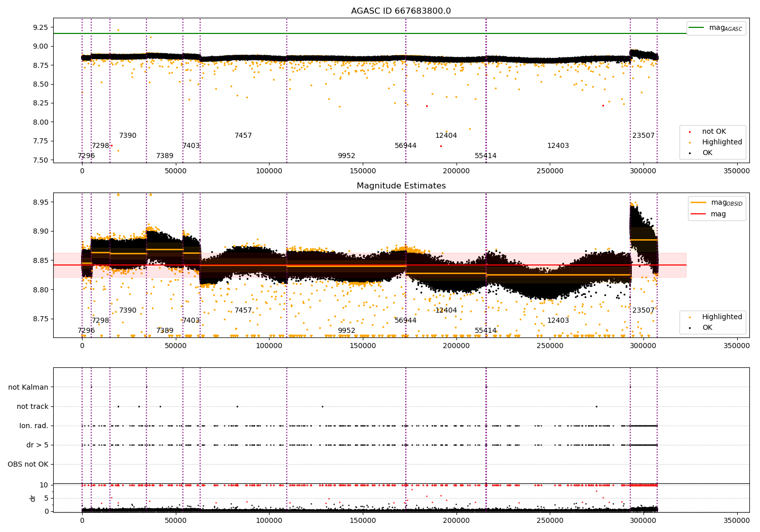Click OBSID label 7389 in Magnitude Estimates plot
The width and height of the screenshot is (760, 532).
pyautogui.click(x=165, y=331)
